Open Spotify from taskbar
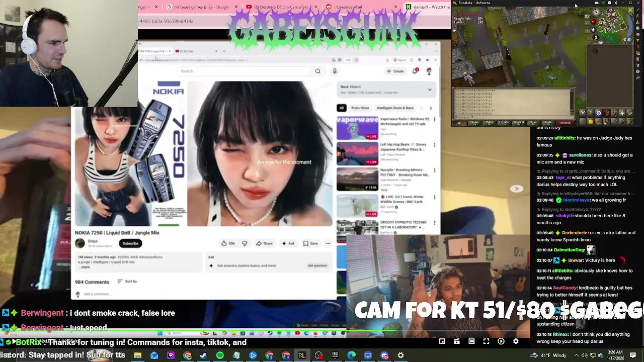Viewport: 644px width, 362px height. 220,355
